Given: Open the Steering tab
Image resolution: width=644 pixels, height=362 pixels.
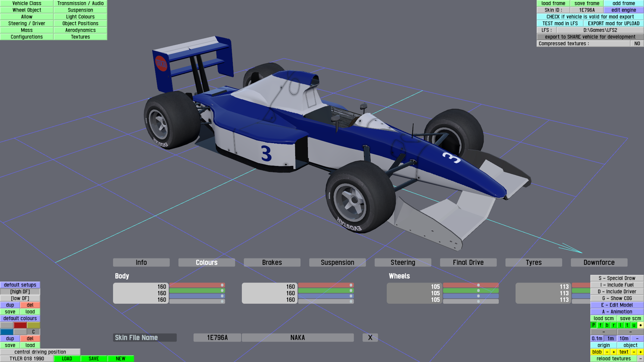Looking at the screenshot, I should [403, 262].
